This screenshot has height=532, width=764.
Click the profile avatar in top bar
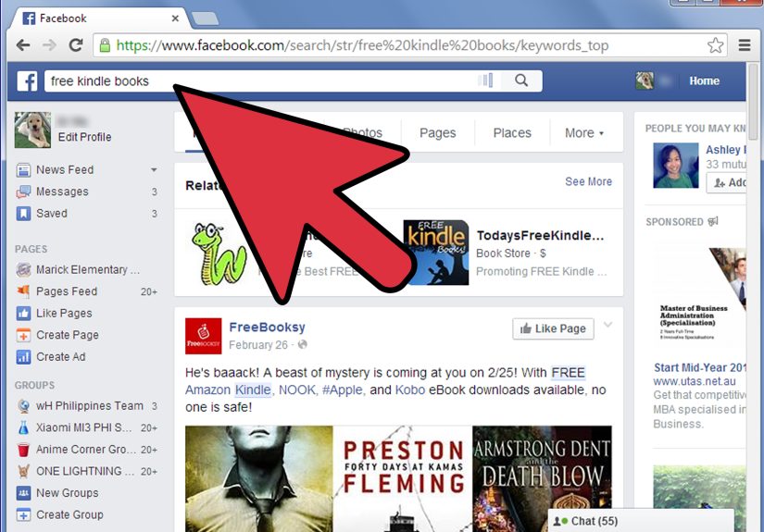pos(645,80)
